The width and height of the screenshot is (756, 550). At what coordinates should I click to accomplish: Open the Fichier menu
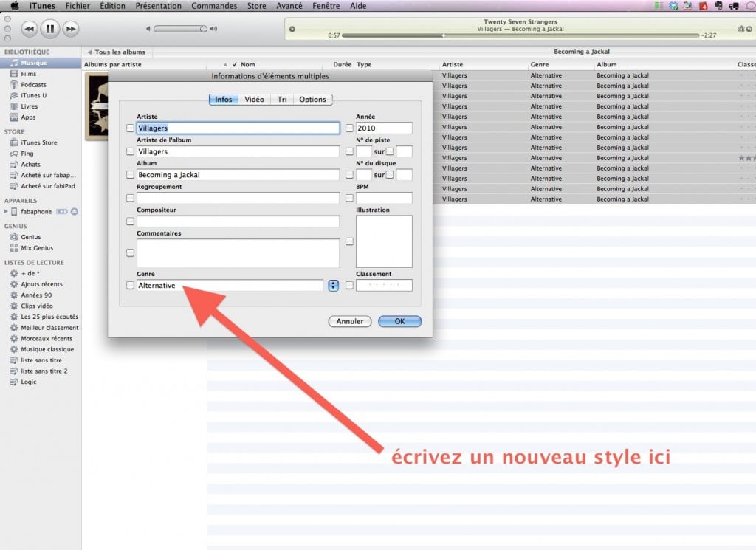[x=78, y=6]
